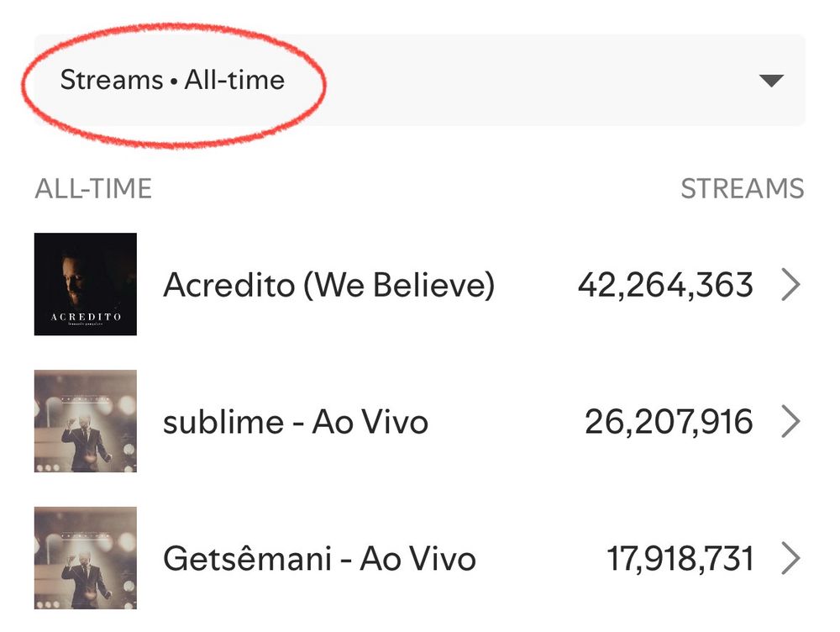Open the song title 'Getsêmani - Ao Vivo'
This screenshot has width=840, height=632.
319,559
